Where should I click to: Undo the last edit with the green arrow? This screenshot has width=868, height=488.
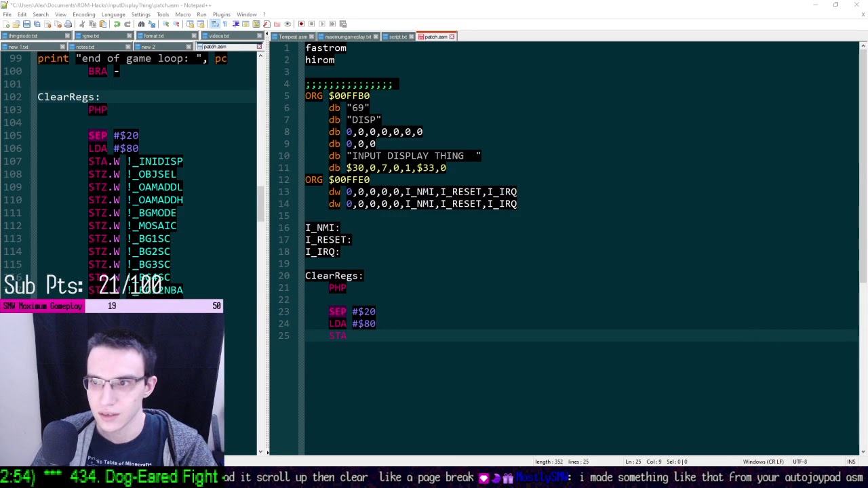pyautogui.click(x=117, y=24)
